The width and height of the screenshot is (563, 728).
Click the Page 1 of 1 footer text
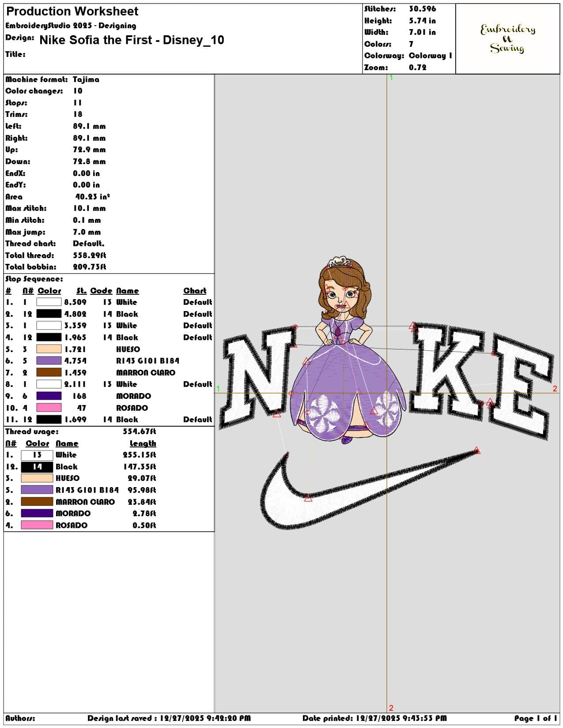point(536,718)
